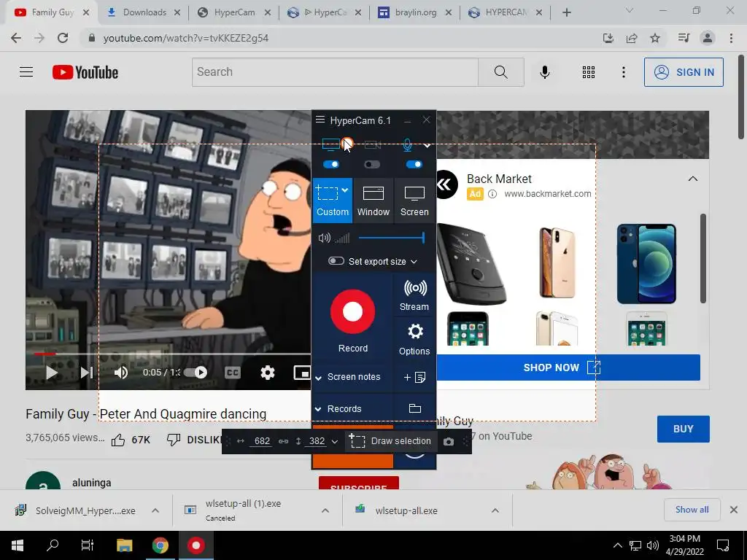
Task: Enable the Set export size toggle
Action: [336, 261]
